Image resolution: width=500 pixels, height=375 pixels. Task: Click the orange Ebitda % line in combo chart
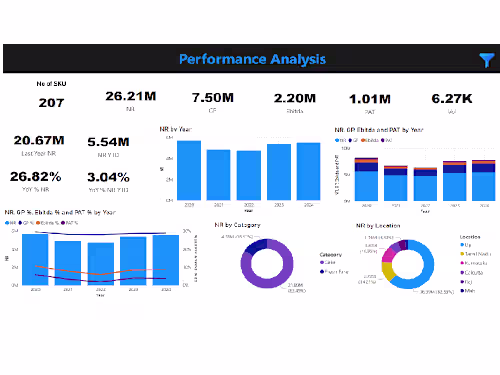click(100, 274)
